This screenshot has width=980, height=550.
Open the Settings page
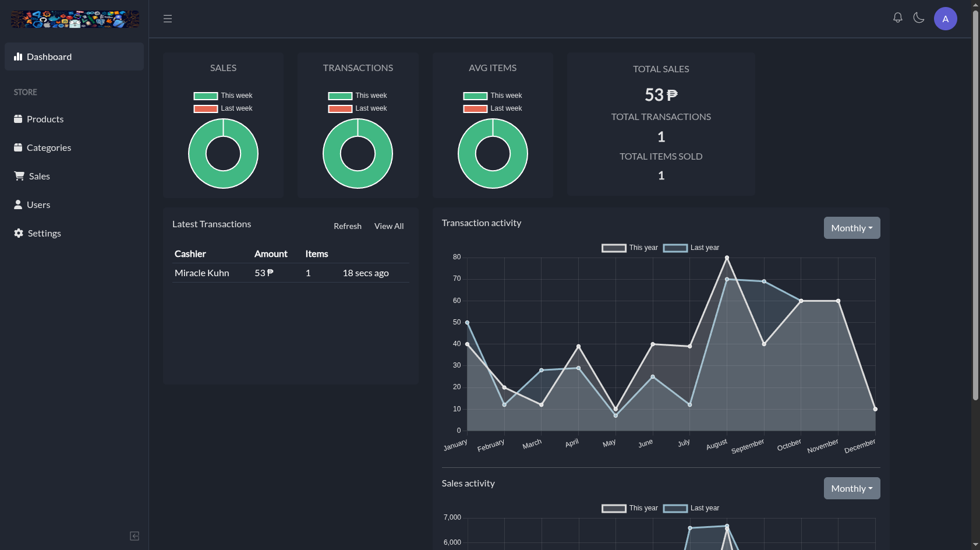(x=74, y=233)
